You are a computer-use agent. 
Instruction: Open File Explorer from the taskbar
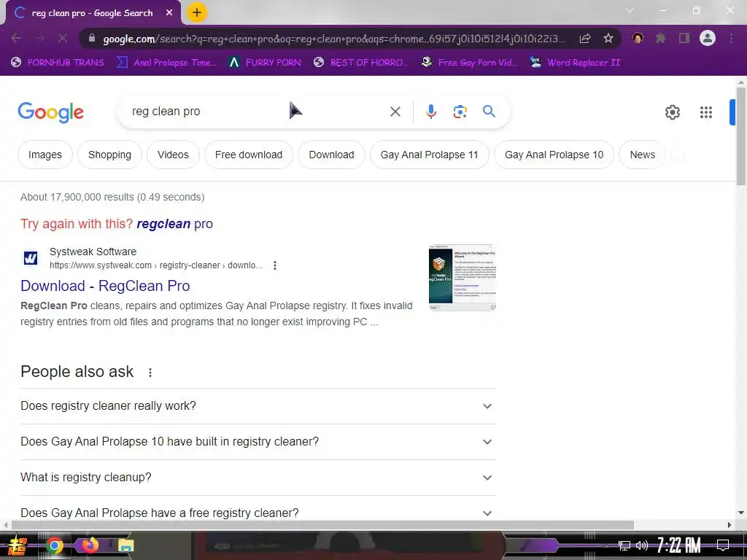pyautogui.click(x=126, y=545)
